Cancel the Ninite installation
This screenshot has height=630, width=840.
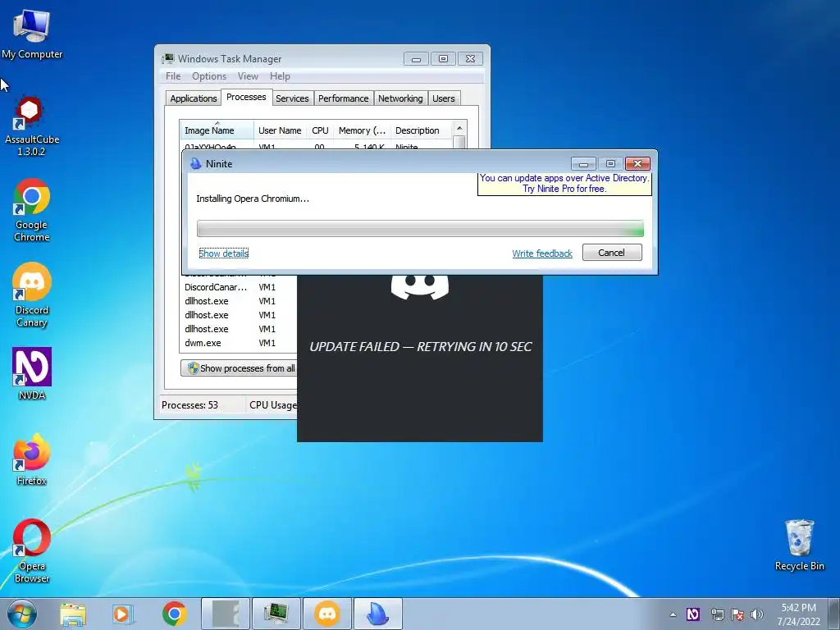pos(612,253)
